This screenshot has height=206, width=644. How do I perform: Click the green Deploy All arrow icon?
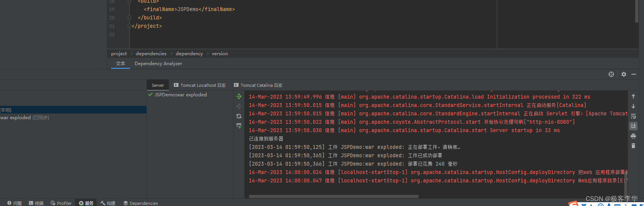pyautogui.click(x=239, y=96)
